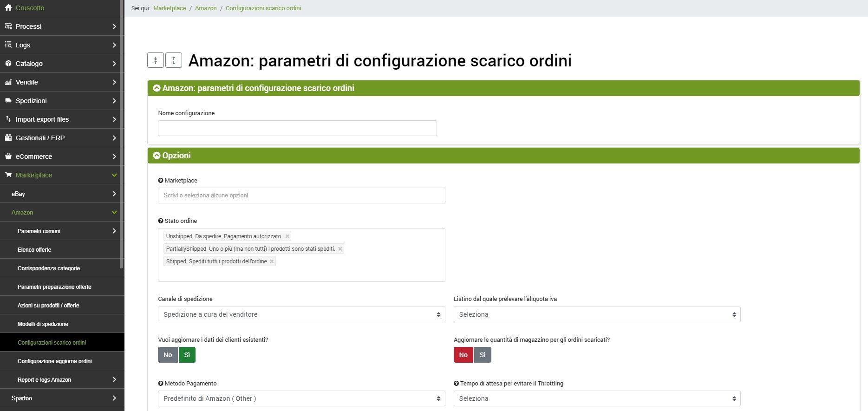
Task: Click the Marketplace breadcrumb link
Action: click(170, 8)
